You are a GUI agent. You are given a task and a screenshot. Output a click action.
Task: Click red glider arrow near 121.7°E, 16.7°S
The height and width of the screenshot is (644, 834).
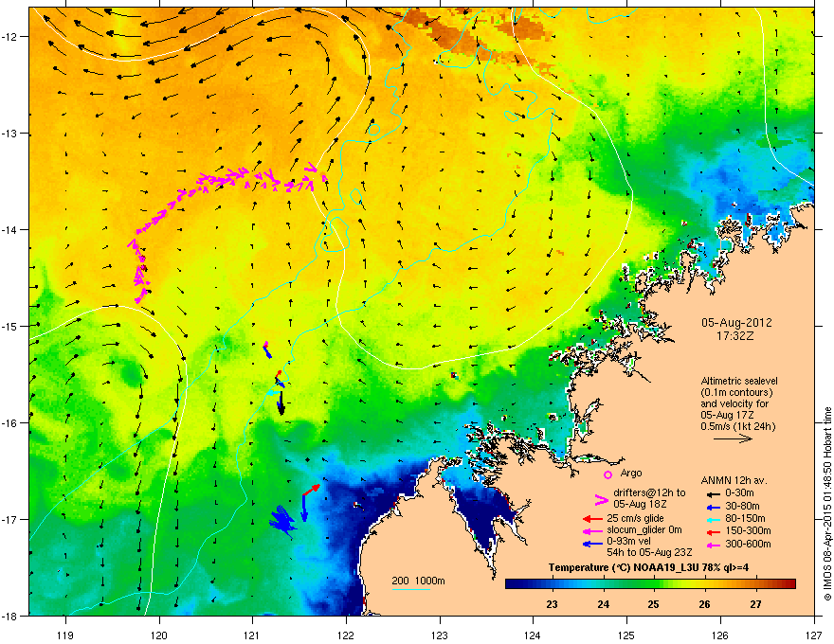pos(312,490)
